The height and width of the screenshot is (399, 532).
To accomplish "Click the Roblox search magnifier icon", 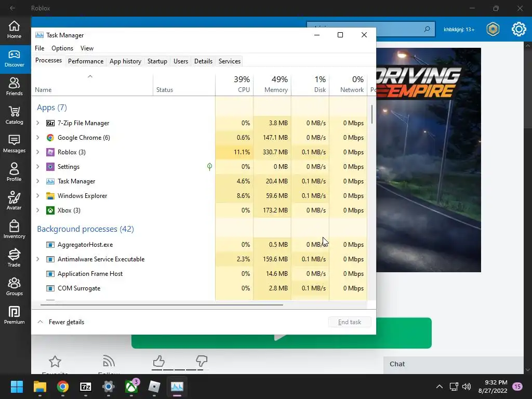I will pyautogui.click(x=427, y=29).
